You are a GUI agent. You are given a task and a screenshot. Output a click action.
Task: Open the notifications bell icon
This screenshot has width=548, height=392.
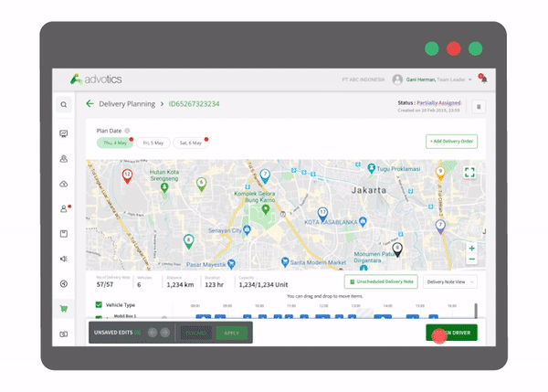(483, 79)
